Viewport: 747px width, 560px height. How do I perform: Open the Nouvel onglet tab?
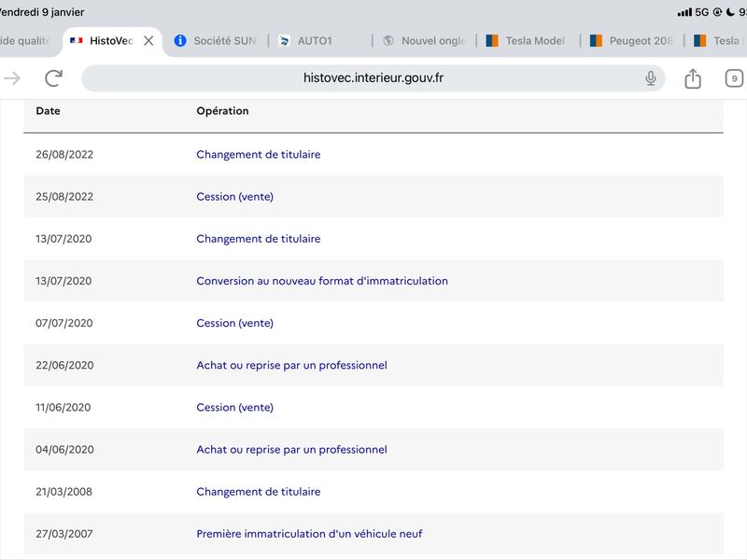424,41
